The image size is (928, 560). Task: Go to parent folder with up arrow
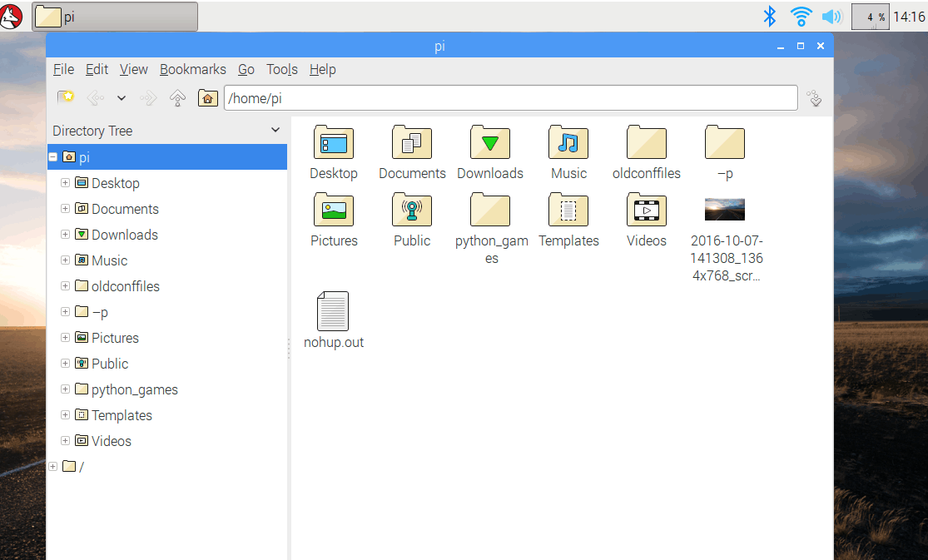tap(177, 98)
